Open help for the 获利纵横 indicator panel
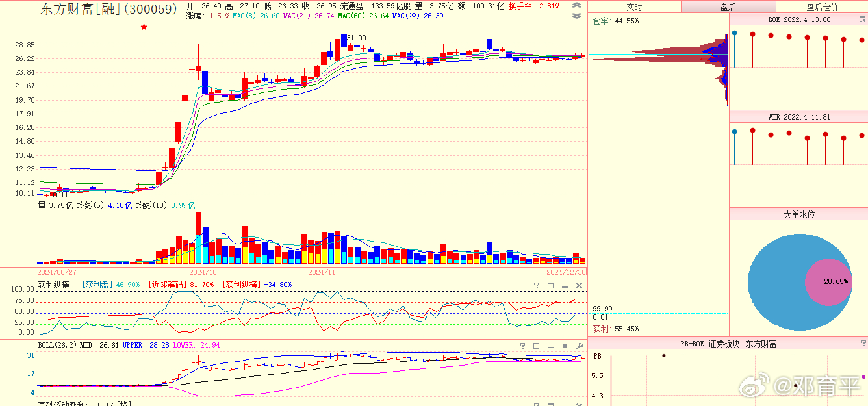This screenshot has height=406, width=868. [537, 285]
